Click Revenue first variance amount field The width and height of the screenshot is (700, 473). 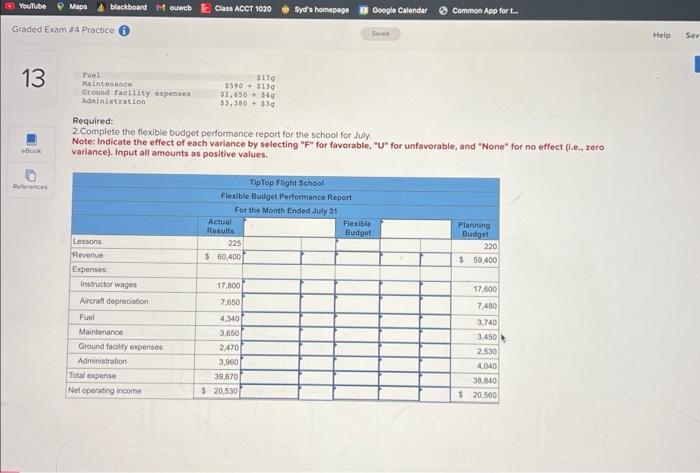(x=272, y=257)
